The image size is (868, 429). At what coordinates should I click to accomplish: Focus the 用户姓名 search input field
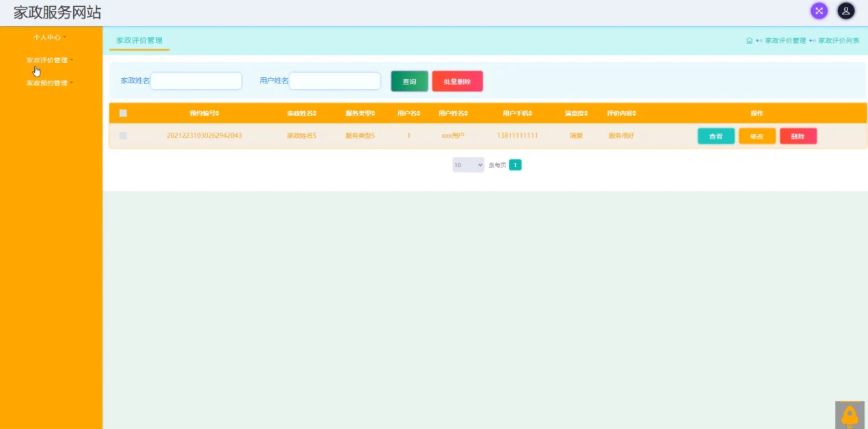(335, 81)
